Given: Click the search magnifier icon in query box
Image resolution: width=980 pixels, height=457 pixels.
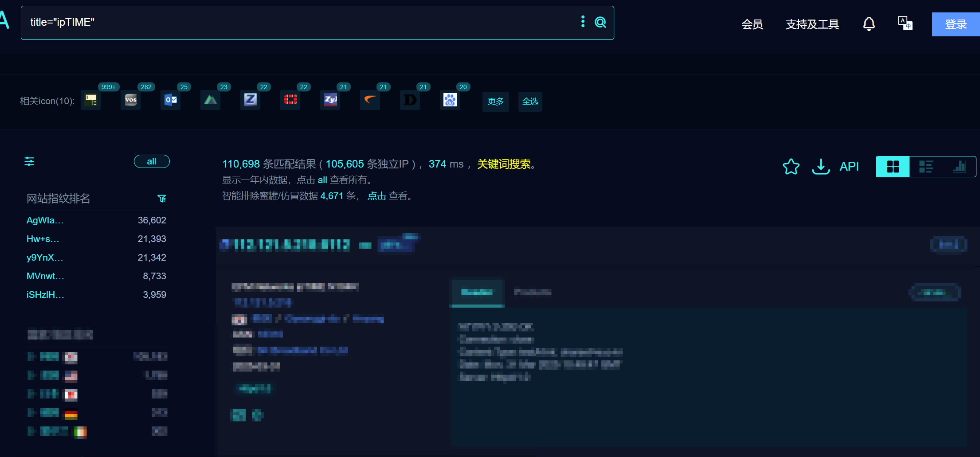Looking at the screenshot, I should pos(600,22).
